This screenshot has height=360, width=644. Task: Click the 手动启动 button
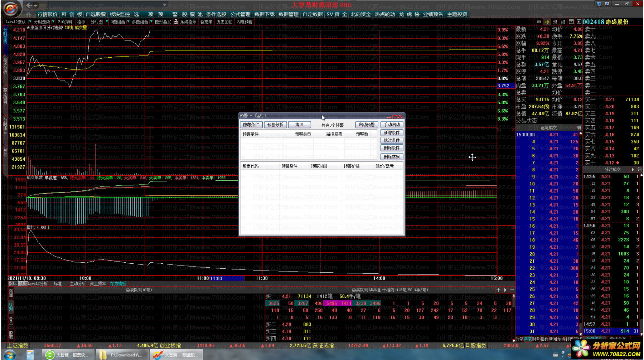click(392, 125)
